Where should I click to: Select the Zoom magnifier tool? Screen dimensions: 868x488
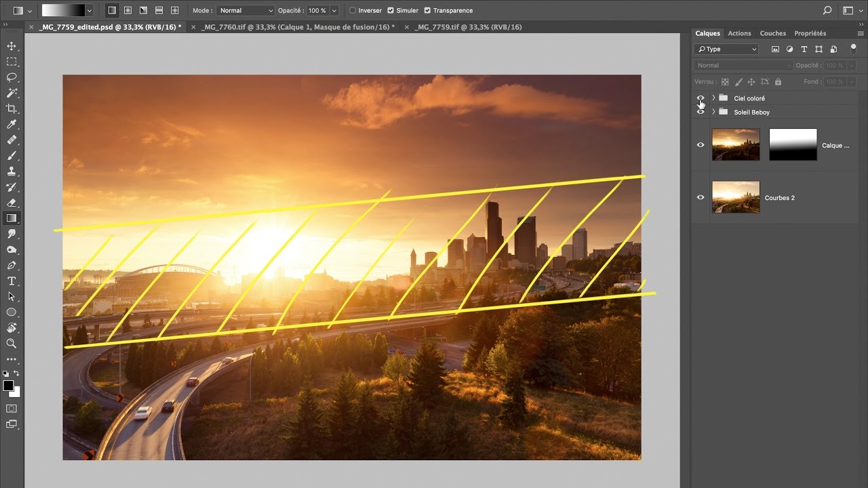pyautogui.click(x=12, y=344)
